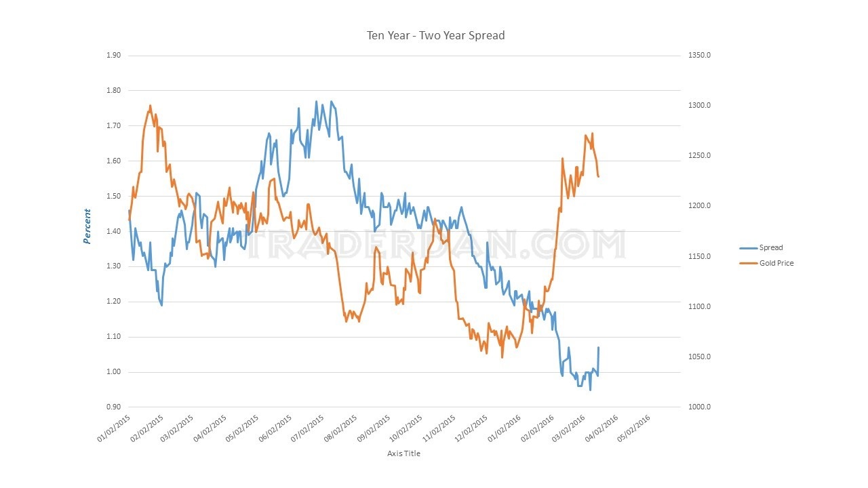Image resolution: width=868 pixels, height=488 pixels.
Task: Click the chart title Ten Year - Two Year Spread
Action: [435, 35]
